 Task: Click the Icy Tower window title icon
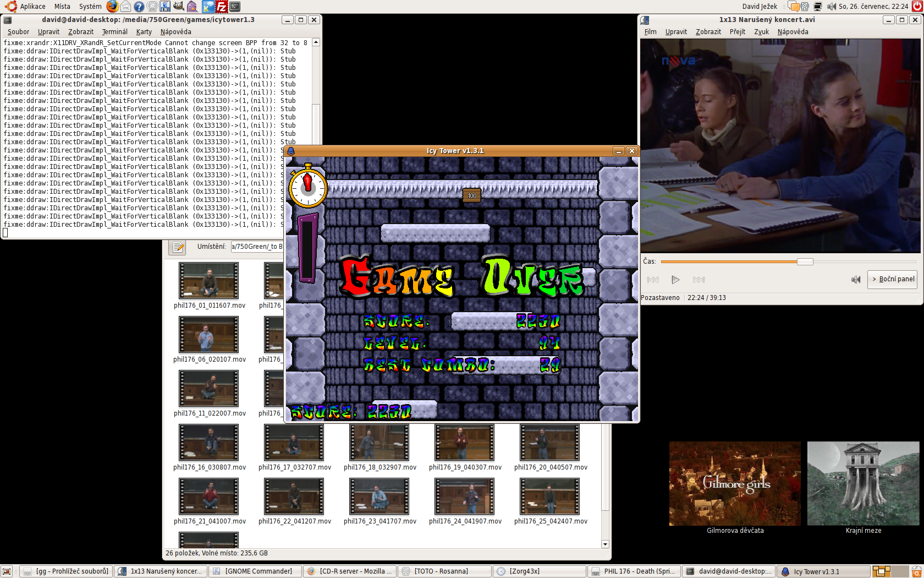click(291, 151)
